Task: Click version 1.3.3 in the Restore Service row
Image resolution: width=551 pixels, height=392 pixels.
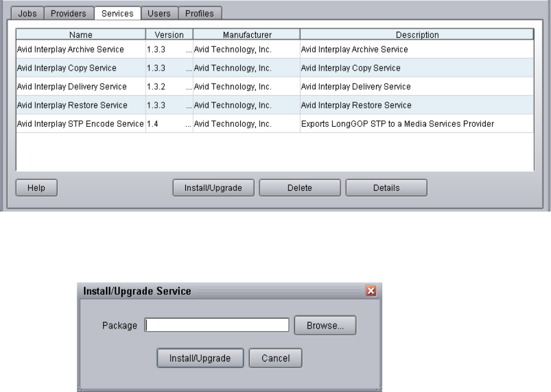Action: click(x=169, y=105)
